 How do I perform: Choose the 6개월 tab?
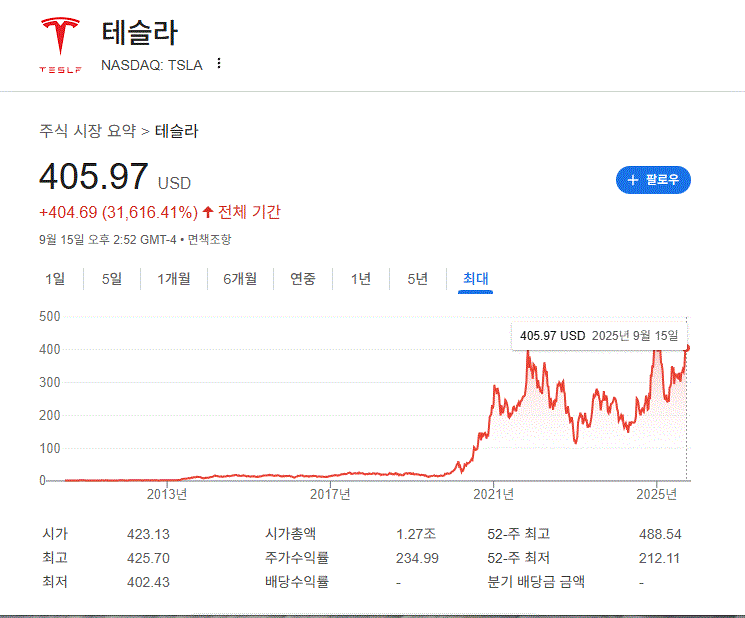click(x=240, y=279)
